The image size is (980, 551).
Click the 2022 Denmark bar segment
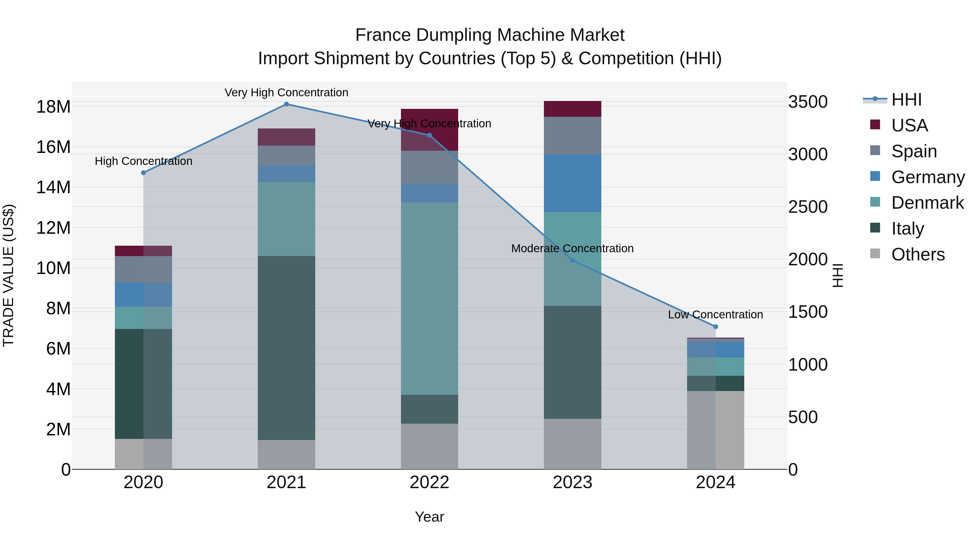[430, 298]
